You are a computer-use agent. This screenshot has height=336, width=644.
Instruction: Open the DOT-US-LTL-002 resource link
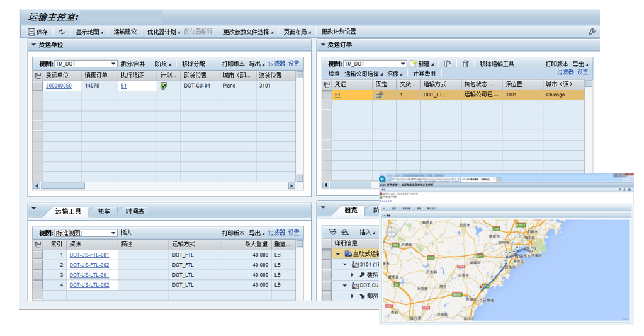point(89,285)
